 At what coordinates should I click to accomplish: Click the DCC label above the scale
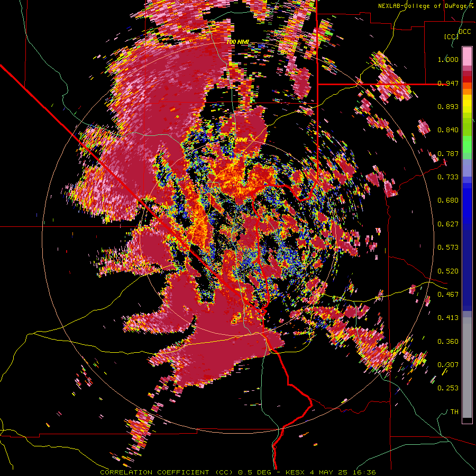tap(465, 31)
